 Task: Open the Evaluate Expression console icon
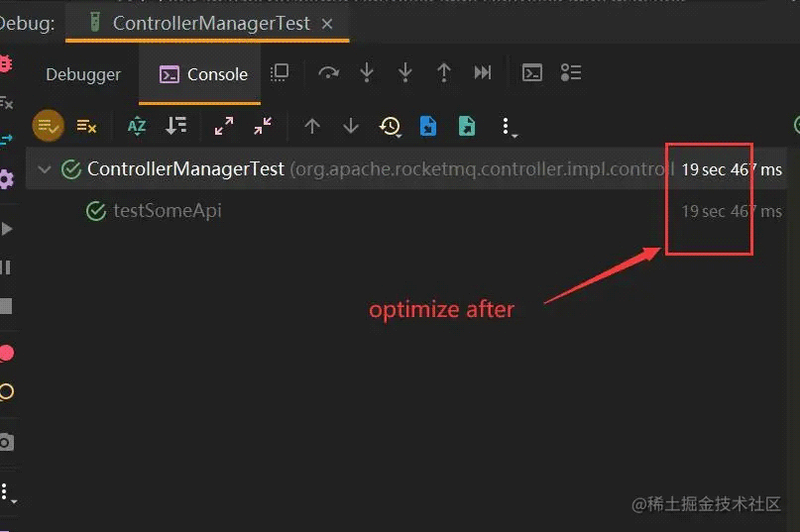532,73
